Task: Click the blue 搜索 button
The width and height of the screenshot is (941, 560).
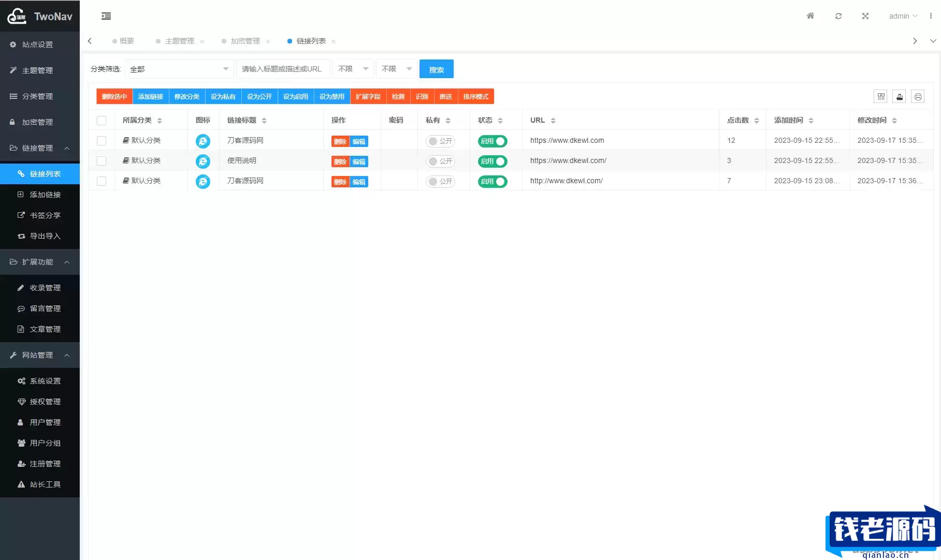Action: click(x=437, y=69)
